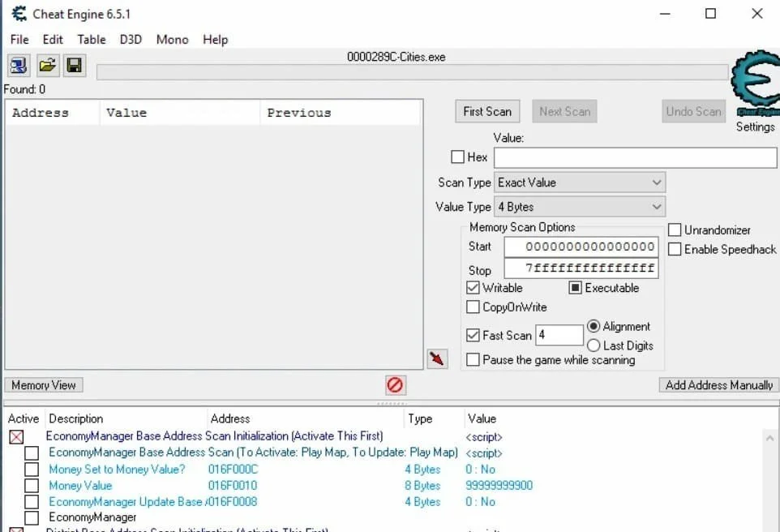
Task: Activate EconomyManager Update Base entry checkbox
Action: tap(32, 502)
